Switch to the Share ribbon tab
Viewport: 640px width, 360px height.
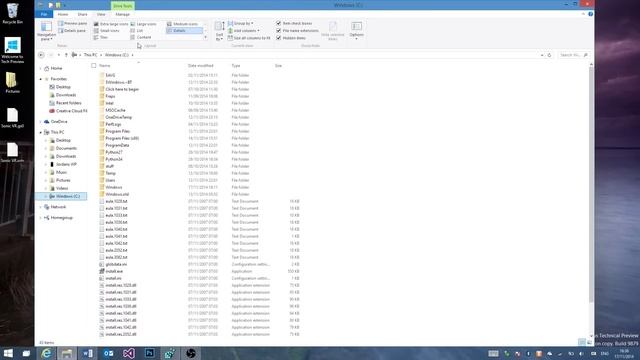pos(82,14)
